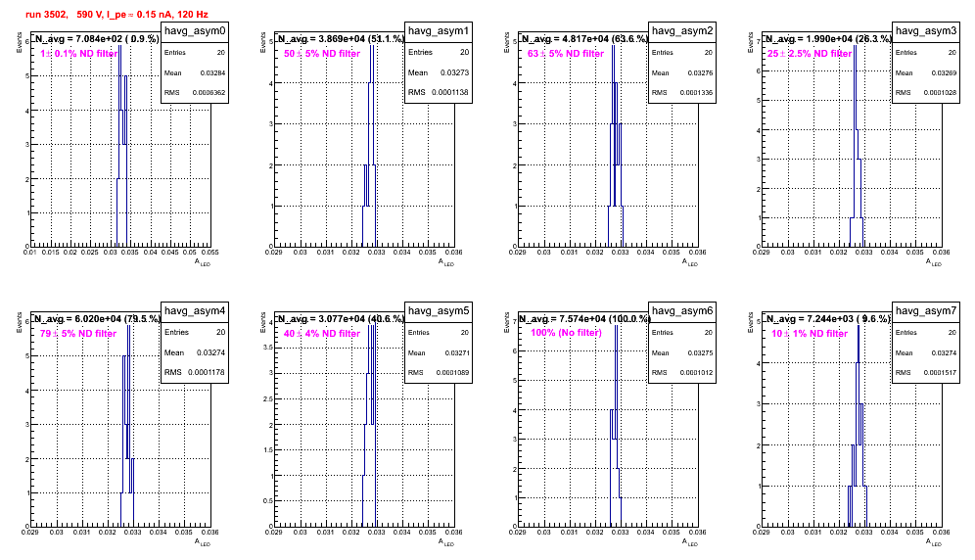Click the N_avg = 1.990e+04 label
Screen dimensions: 975x560
(827, 38)
